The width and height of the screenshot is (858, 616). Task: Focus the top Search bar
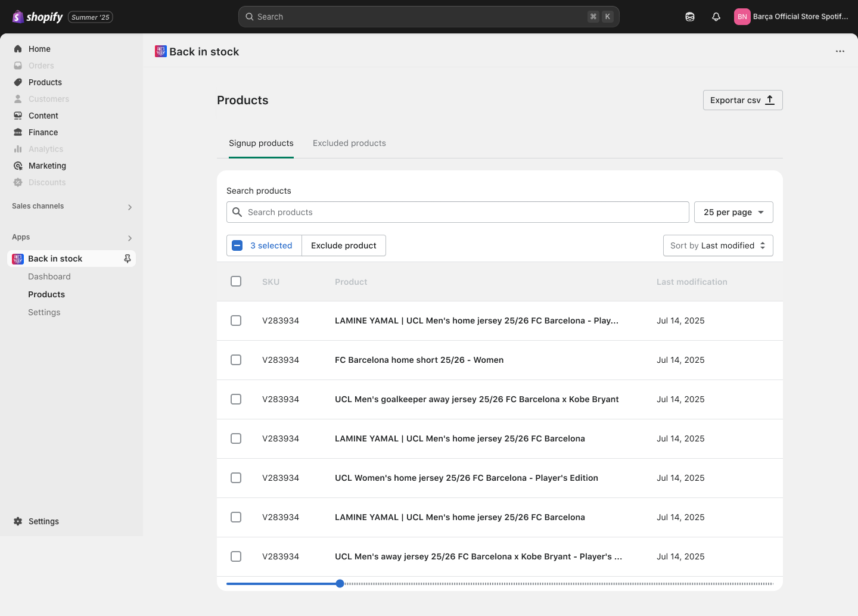[x=429, y=17]
